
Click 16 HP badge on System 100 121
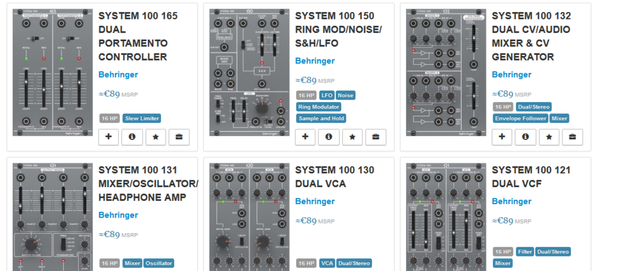click(503, 251)
